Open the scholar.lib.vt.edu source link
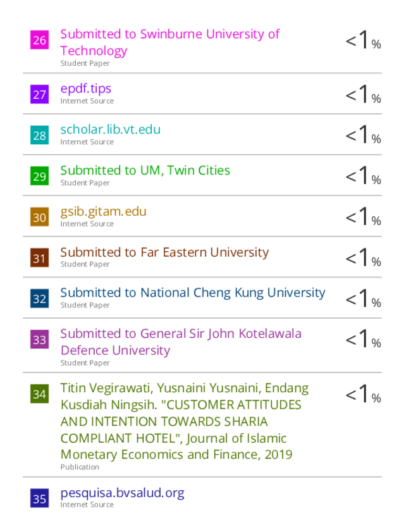411x532 pixels. [x=111, y=129]
